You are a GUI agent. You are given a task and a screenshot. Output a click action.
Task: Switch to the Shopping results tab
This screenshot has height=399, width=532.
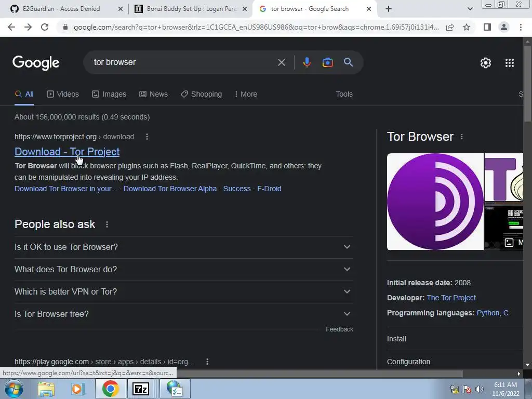tap(201, 95)
